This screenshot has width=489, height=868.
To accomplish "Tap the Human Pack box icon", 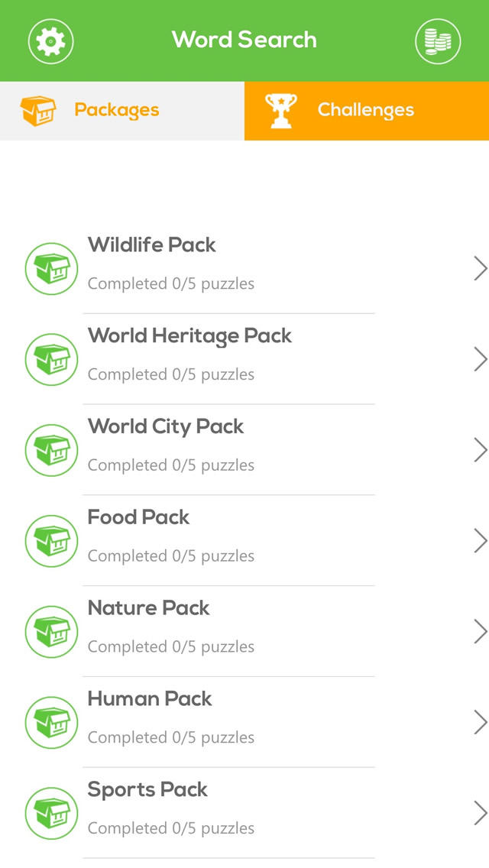I will 51,723.
